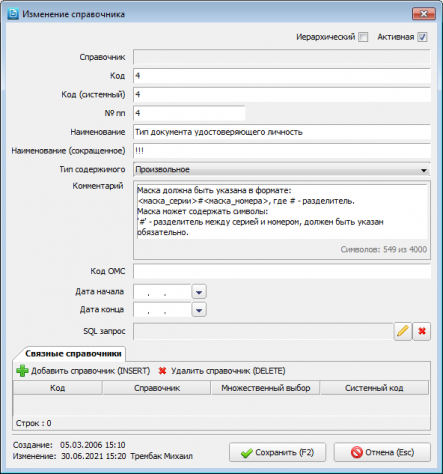The width and height of the screenshot is (443, 474).
Task: Select the Связные справочники tab
Action: pos(73,354)
